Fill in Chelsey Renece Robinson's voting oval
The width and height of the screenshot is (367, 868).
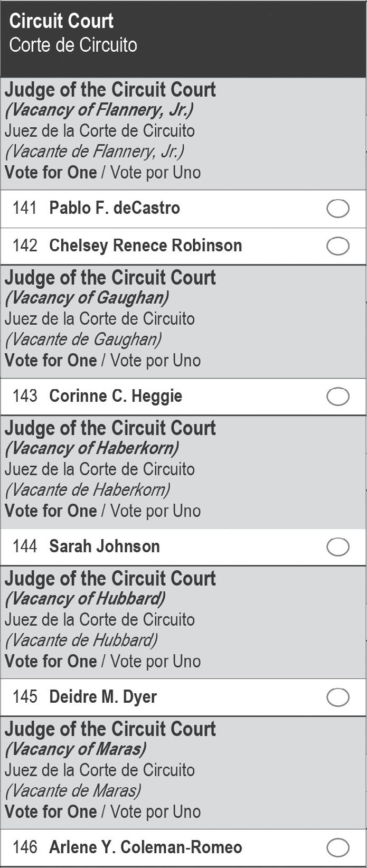338,246
